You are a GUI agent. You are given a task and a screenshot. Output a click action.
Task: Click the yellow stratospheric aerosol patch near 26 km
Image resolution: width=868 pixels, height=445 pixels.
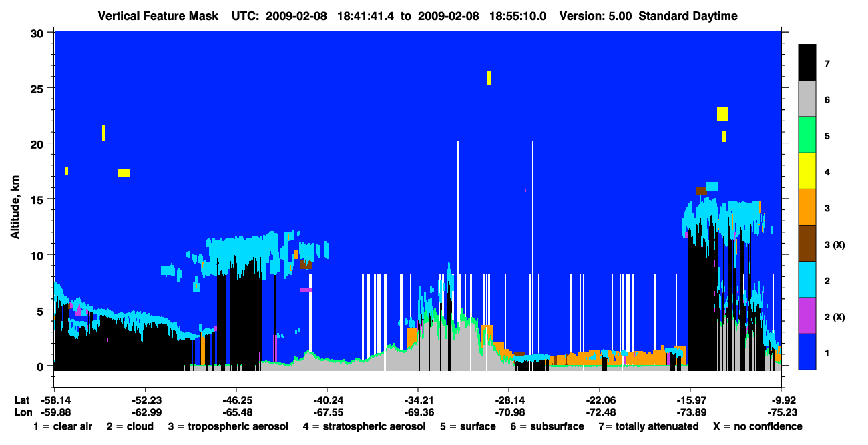[489, 77]
